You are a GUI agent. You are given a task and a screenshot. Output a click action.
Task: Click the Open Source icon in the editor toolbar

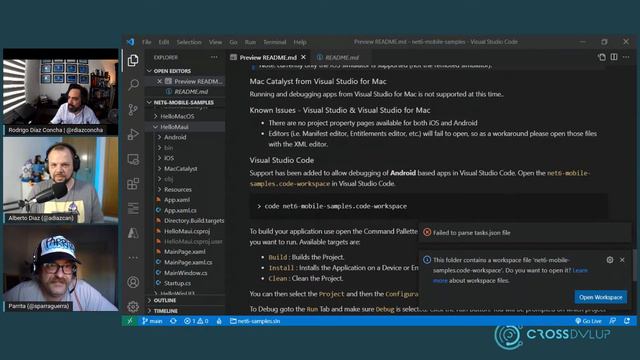coord(602,57)
